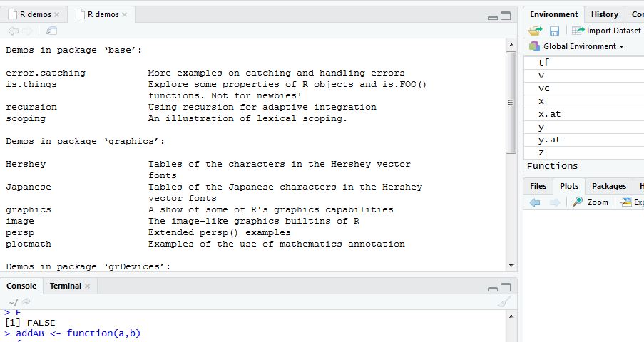
Task: Click the back arrow in R demos toolbar
Action: coord(13,31)
